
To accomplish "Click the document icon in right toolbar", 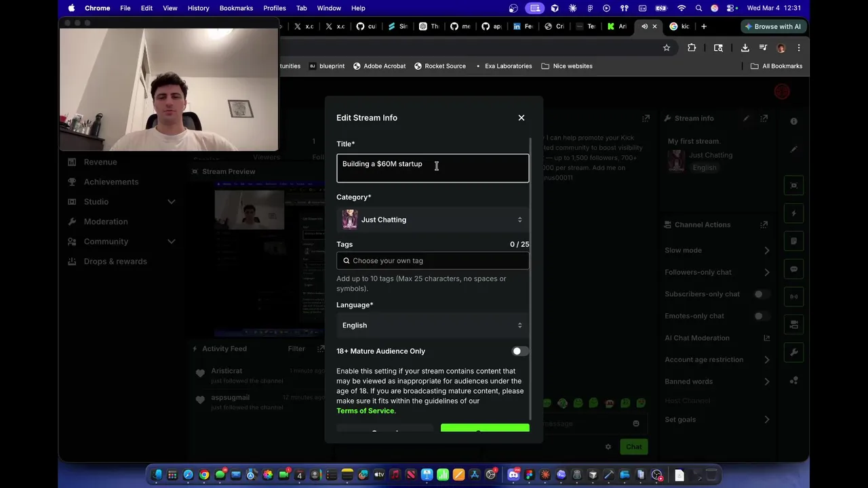I will pos(794,241).
